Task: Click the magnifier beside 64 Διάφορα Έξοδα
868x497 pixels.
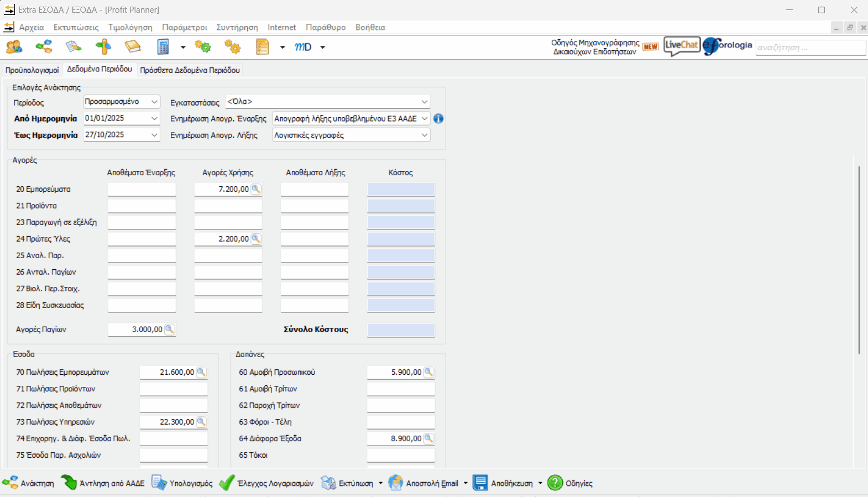Action: (428, 438)
